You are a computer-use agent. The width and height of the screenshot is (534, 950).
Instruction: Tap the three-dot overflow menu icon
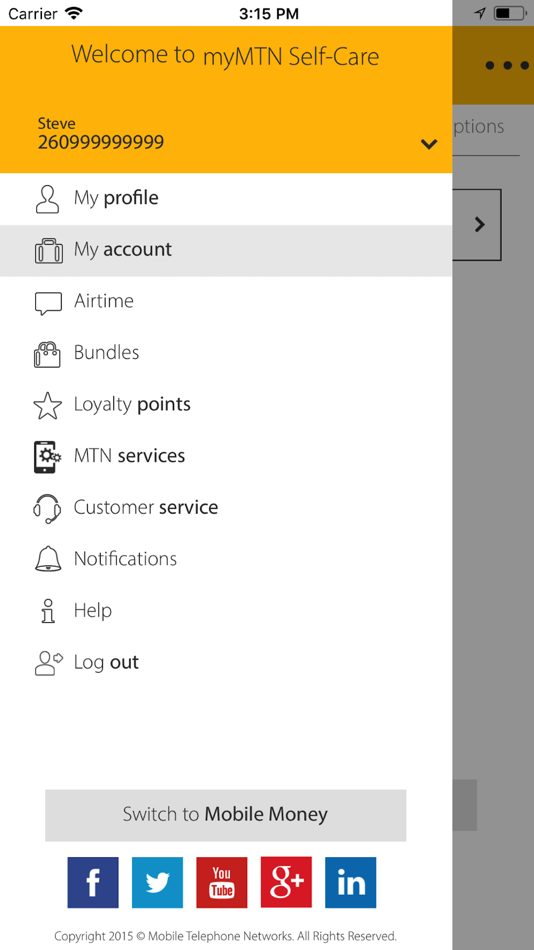point(507,65)
